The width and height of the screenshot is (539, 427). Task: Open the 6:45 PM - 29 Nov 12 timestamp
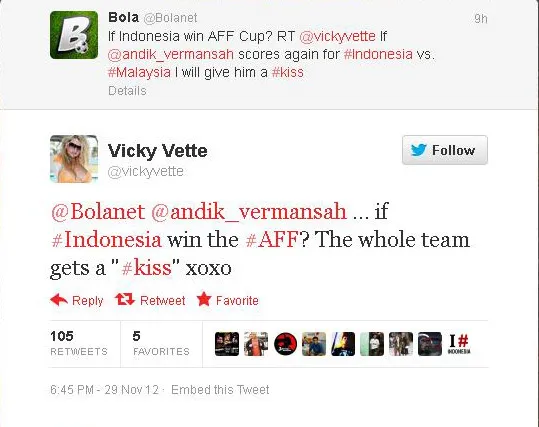[x=104, y=390]
